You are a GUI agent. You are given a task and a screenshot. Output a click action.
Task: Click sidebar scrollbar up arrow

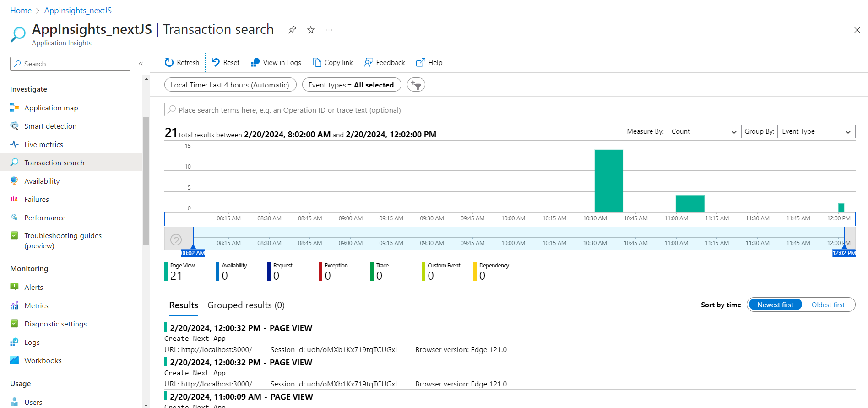coord(146,79)
